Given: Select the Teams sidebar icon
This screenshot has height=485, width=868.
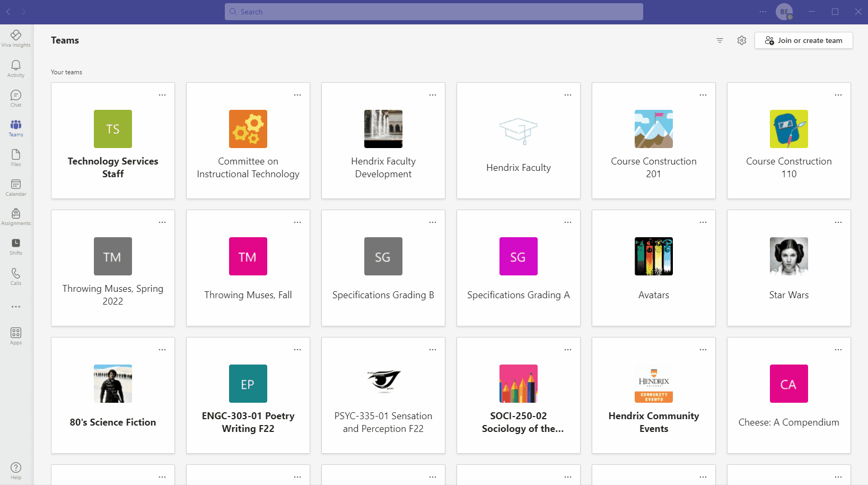Looking at the screenshot, I should click(x=16, y=128).
